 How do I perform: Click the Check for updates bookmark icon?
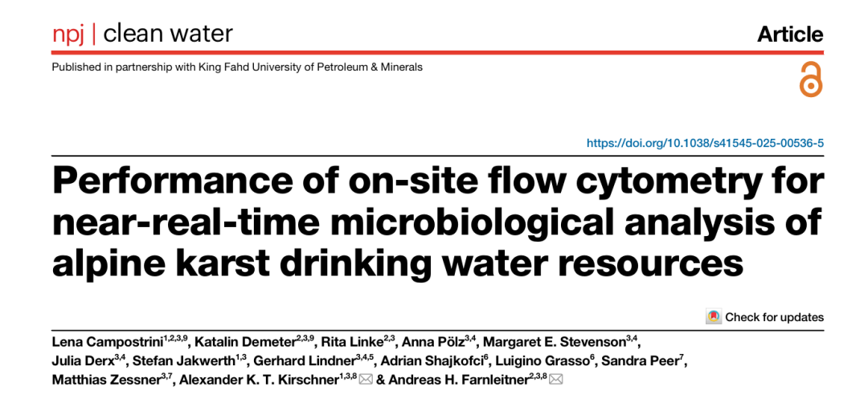pos(714,317)
